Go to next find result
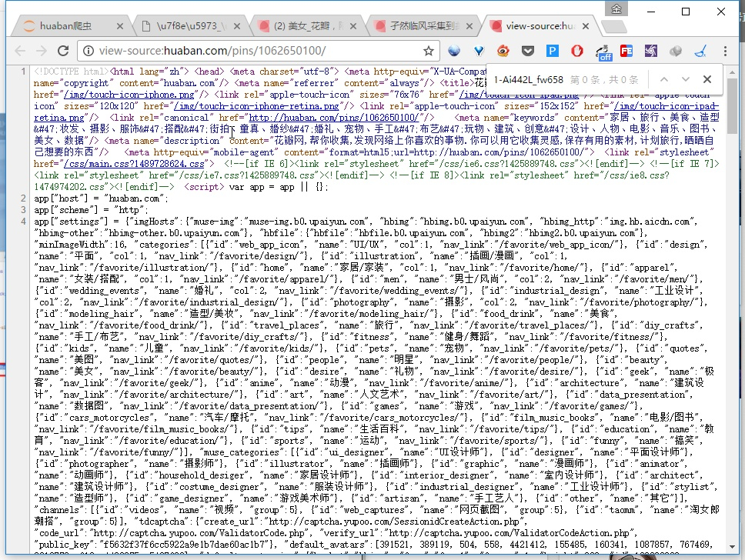745x560 pixels. point(685,79)
